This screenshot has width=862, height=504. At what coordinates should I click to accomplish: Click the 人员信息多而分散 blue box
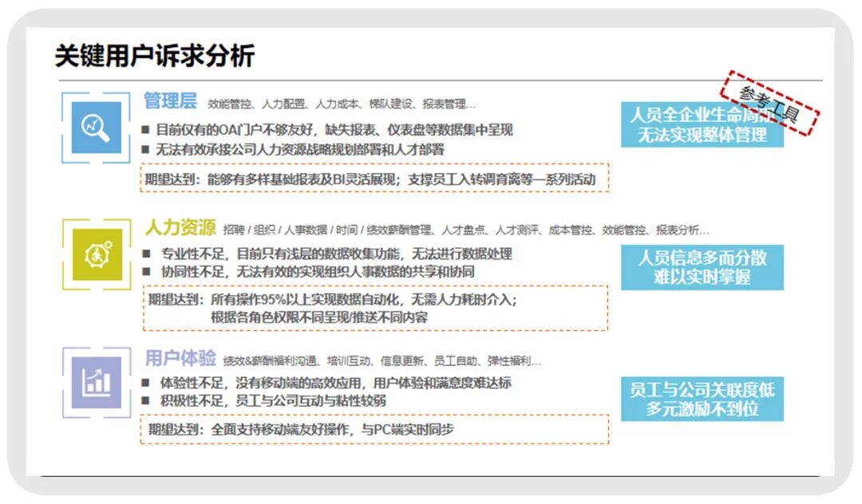(x=702, y=267)
